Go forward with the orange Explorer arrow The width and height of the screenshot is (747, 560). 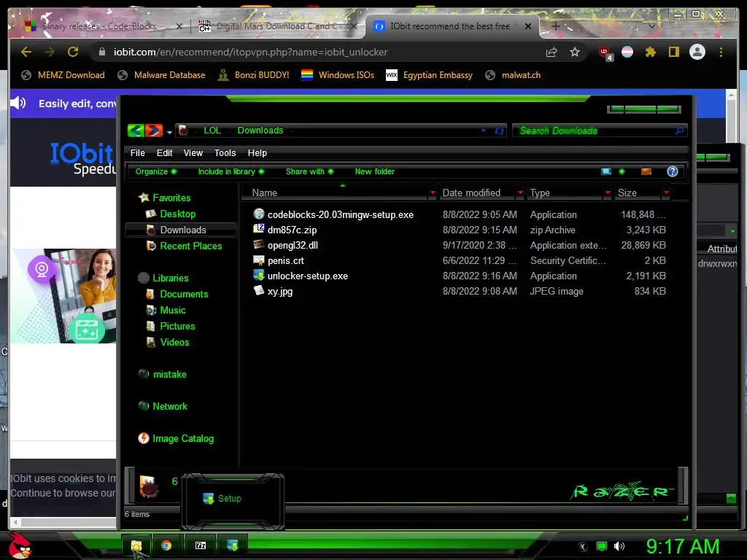pyautogui.click(x=153, y=130)
